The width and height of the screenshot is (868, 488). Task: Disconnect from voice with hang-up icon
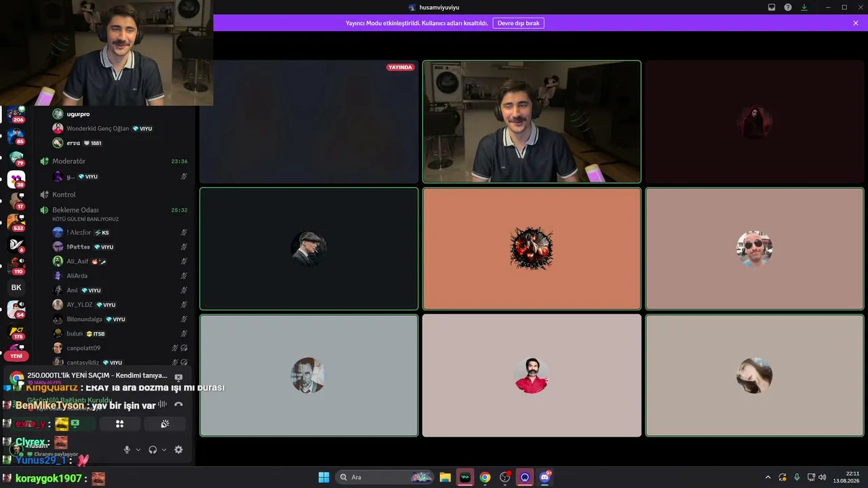178,405
